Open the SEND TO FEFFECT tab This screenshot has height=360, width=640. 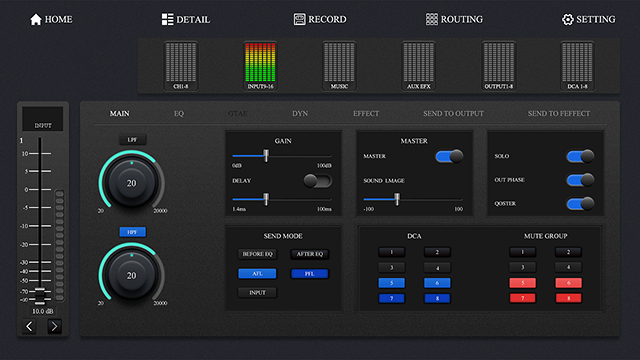[x=559, y=113]
